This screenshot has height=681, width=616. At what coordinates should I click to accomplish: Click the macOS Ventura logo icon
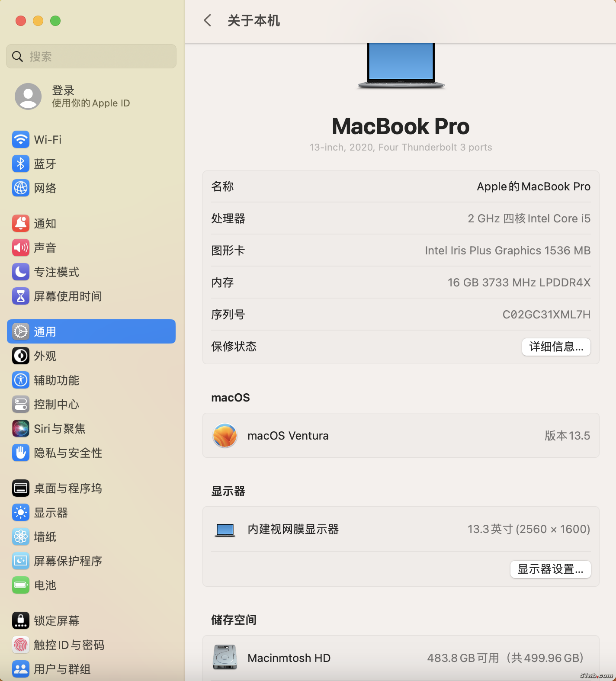tap(225, 435)
